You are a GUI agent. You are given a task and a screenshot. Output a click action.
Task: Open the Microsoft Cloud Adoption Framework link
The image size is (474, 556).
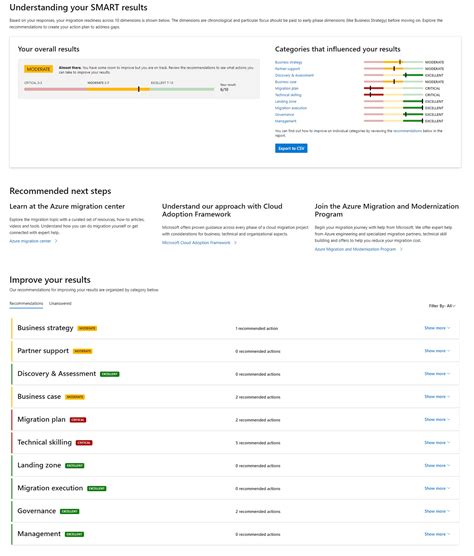tap(196, 243)
